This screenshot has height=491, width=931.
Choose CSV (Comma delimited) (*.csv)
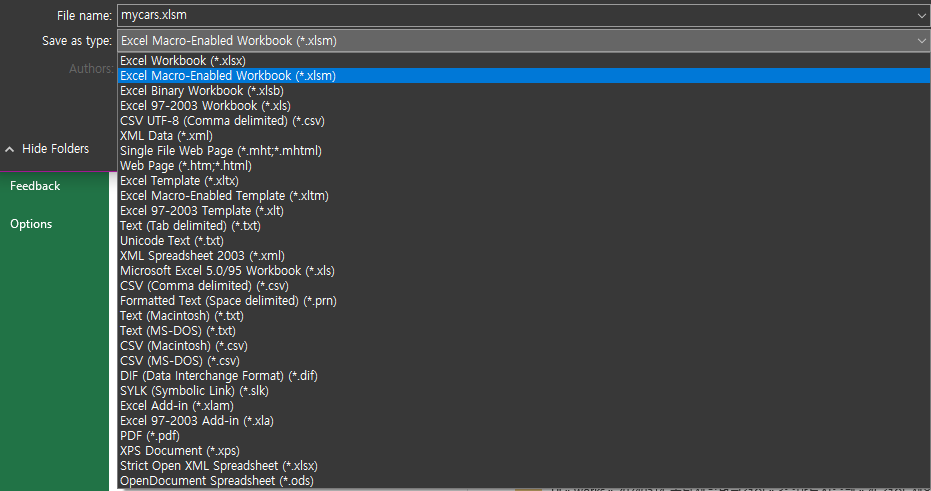[524, 286]
